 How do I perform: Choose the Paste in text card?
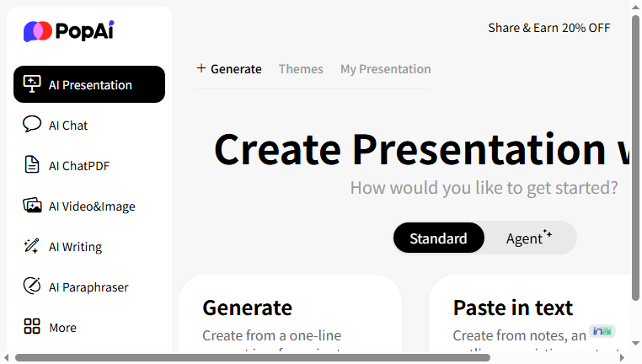pyautogui.click(x=529, y=313)
